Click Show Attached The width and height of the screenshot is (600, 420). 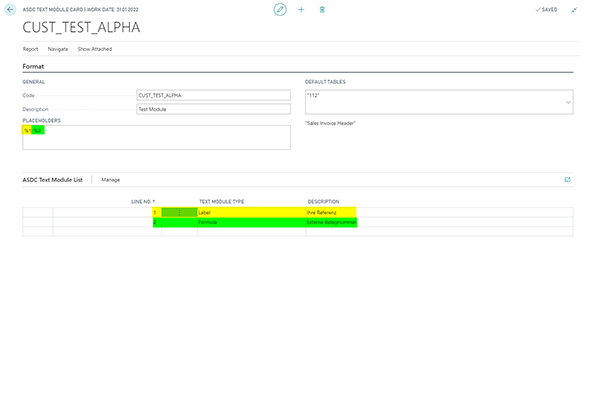[x=95, y=48]
